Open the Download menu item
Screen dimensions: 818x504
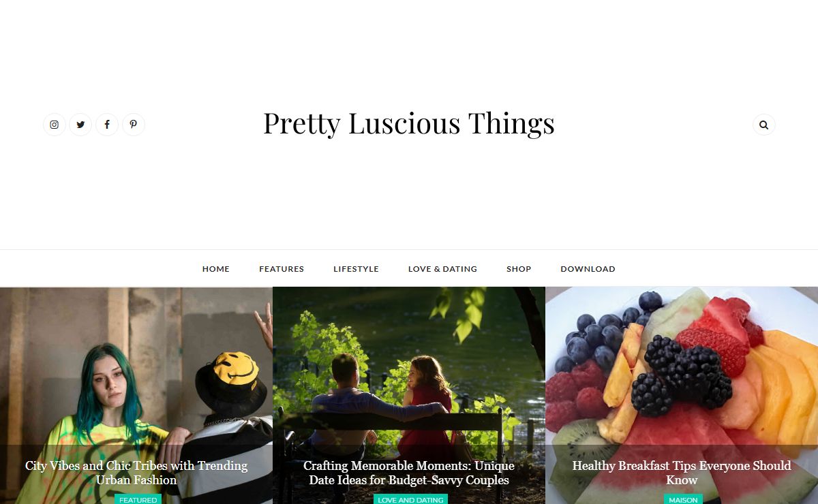click(x=588, y=269)
